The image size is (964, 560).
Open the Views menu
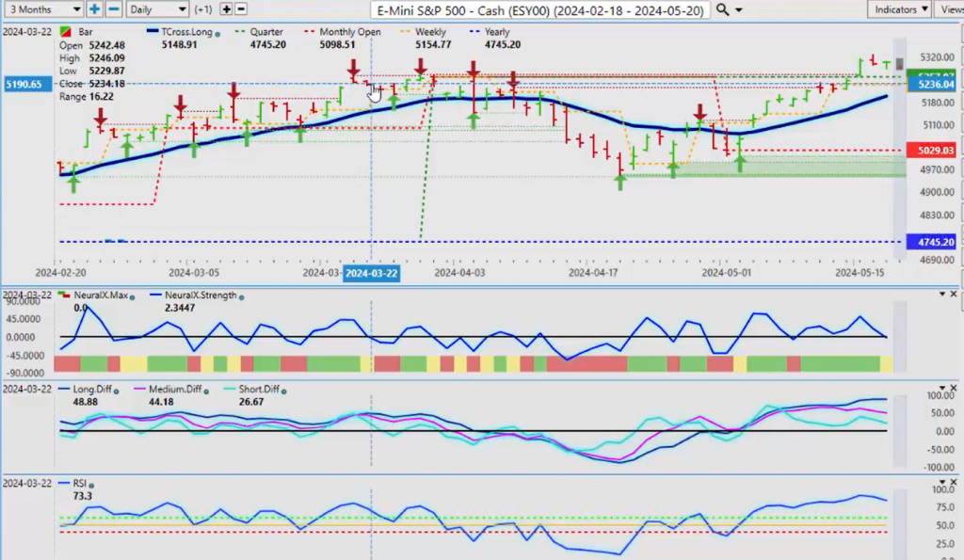951,9
